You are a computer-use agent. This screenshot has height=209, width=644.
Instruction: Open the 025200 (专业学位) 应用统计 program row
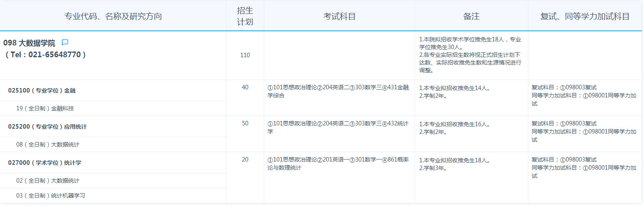point(47,127)
